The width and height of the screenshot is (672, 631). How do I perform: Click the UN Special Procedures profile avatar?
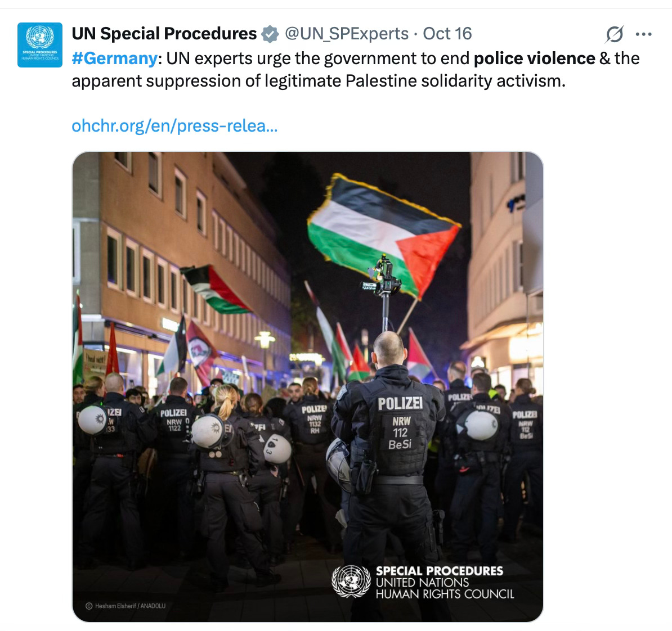[40, 45]
